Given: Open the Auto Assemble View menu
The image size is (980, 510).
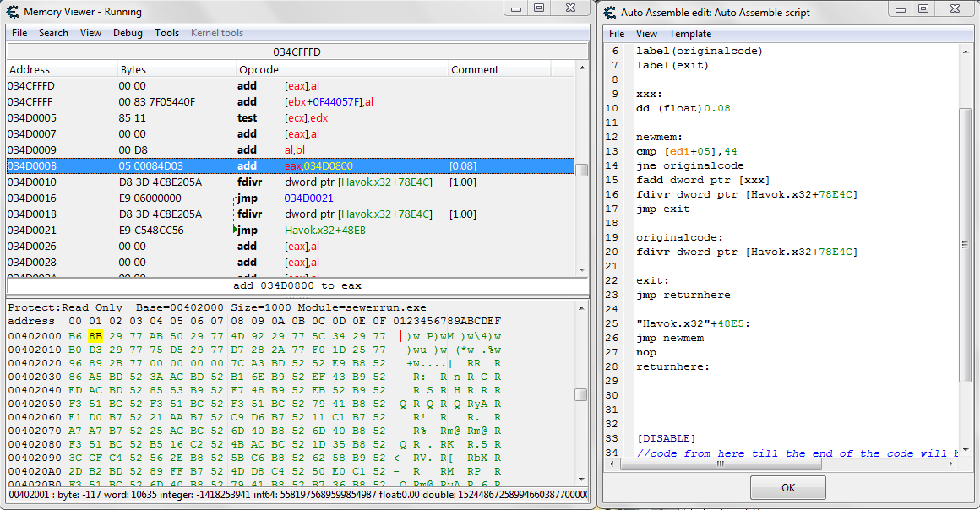Looking at the screenshot, I should click(x=646, y=34).
